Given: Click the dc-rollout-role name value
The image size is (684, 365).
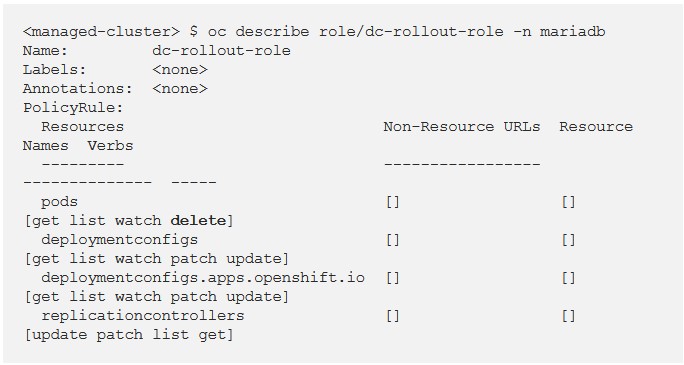Looking at the screenshot, I should coord(221,51).
